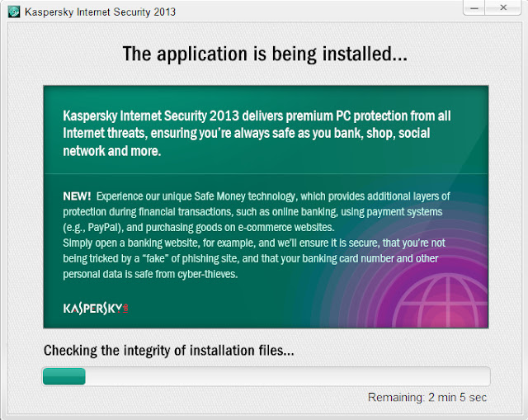The image size is (528, 420).
Task: Click the Remaining 2 min 5 sec label
Action: tap(427, 398)
